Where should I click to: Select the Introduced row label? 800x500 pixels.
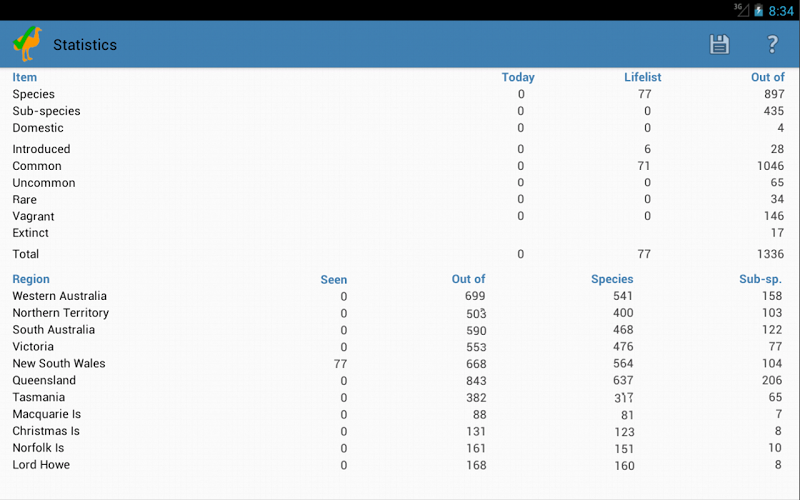(x=41, y=149)
